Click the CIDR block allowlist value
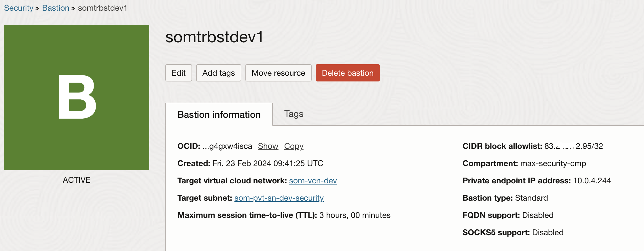The height and width of the screenshot is (251, 644). coord(573,146)
